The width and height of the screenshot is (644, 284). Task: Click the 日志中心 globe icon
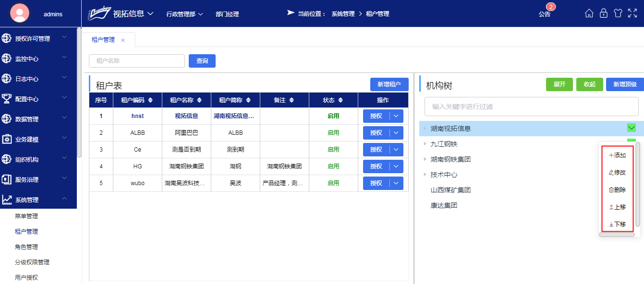[7, 79]
